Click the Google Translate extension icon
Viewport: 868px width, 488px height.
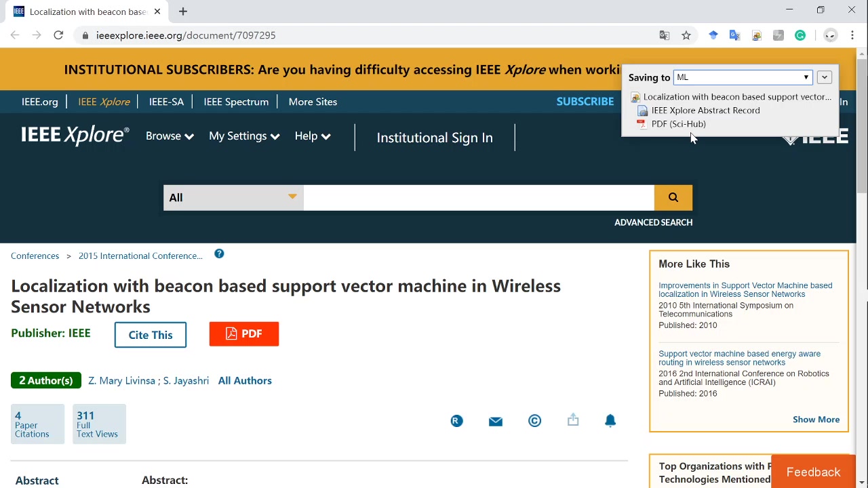(x=735, y=35)
